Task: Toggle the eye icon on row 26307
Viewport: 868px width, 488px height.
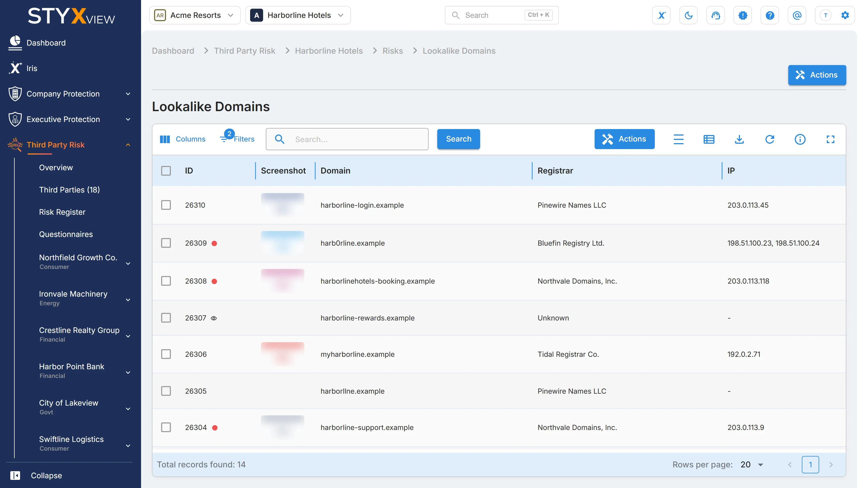Action: [214, 318]
